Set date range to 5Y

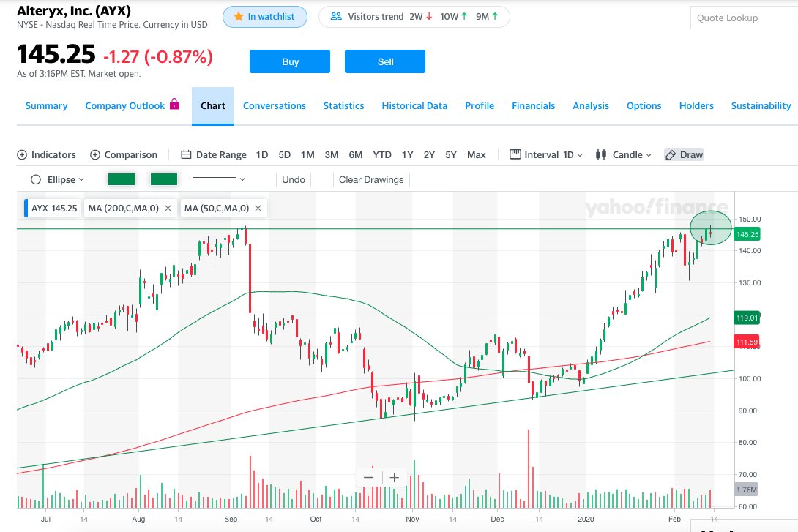click(451, 154)
